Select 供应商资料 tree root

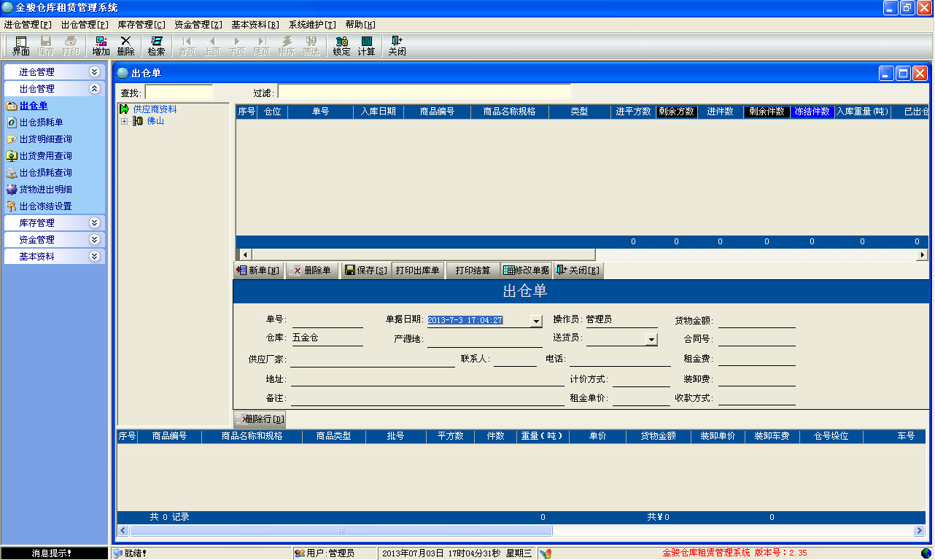[155, 109]
